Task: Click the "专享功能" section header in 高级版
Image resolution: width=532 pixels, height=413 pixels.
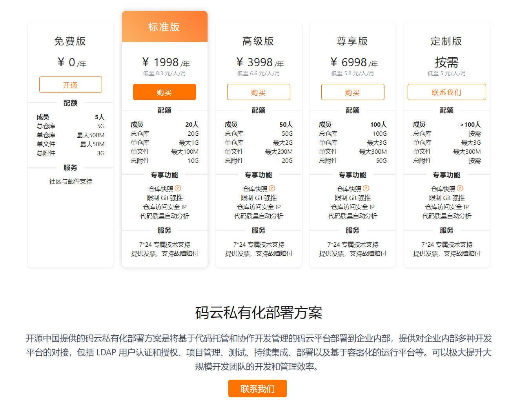Action: (259, 175)
